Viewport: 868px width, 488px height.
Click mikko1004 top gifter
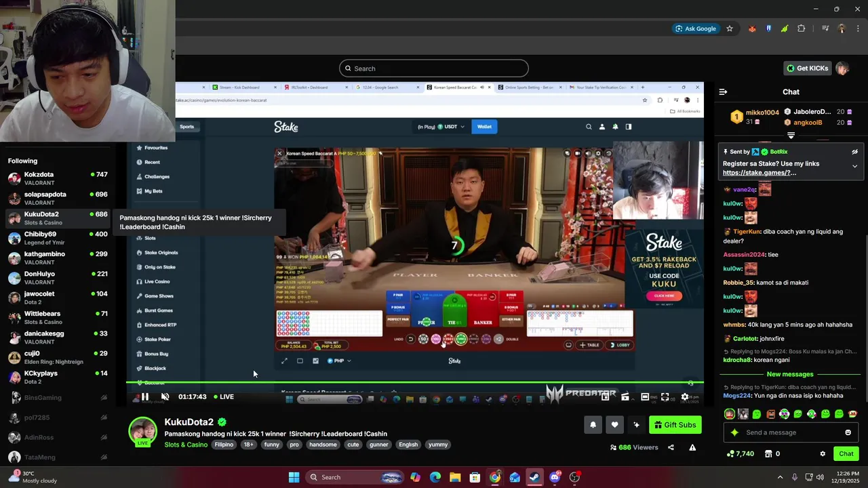tap(762, 113)
